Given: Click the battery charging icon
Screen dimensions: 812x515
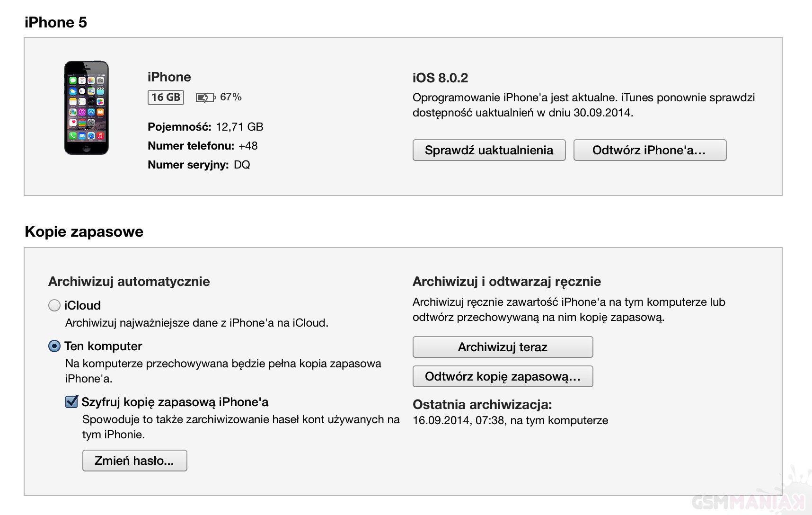Looking at the screenshot, I should (204, 98).
